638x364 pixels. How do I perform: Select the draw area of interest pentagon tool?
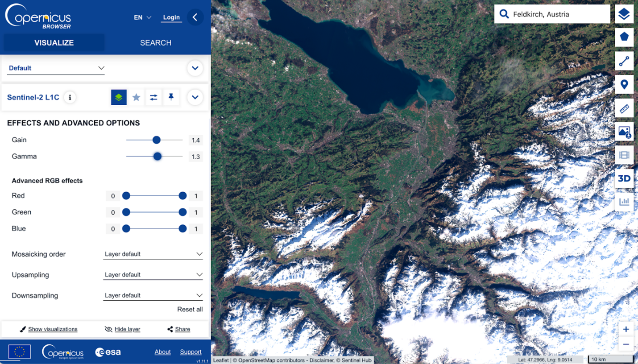(624, 37)
